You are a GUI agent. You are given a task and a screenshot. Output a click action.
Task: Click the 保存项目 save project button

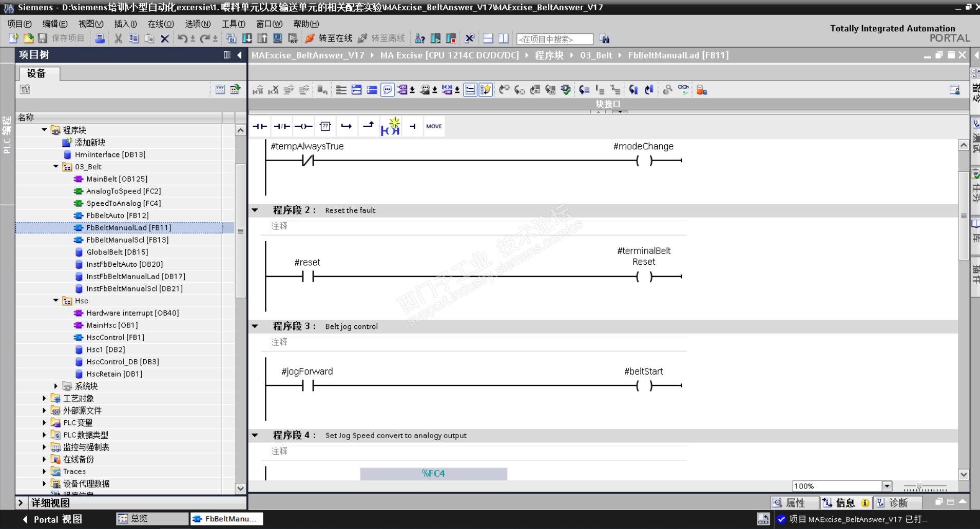coord(61,38)
